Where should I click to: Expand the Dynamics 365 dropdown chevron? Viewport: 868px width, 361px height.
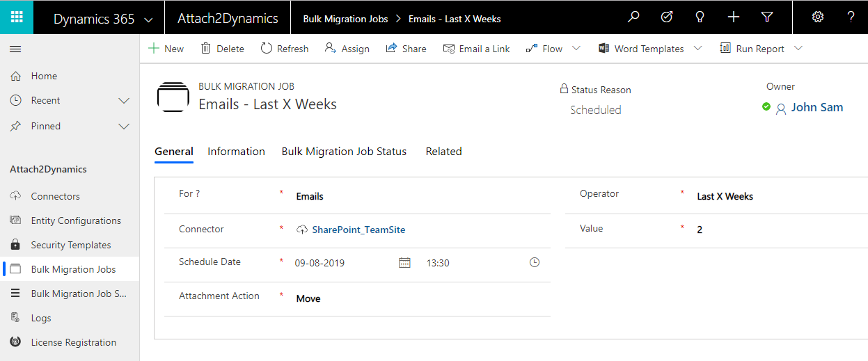(148, 20)
